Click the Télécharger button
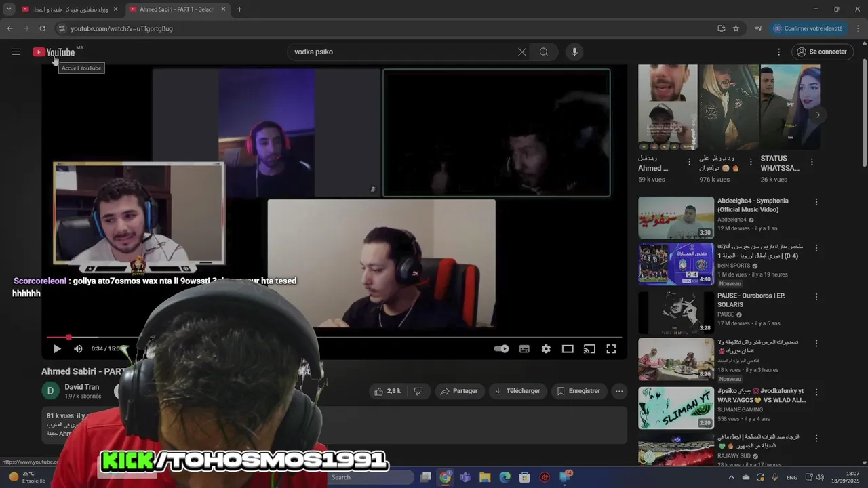Viewport: 868px width, 488px height. click(517, 391)
